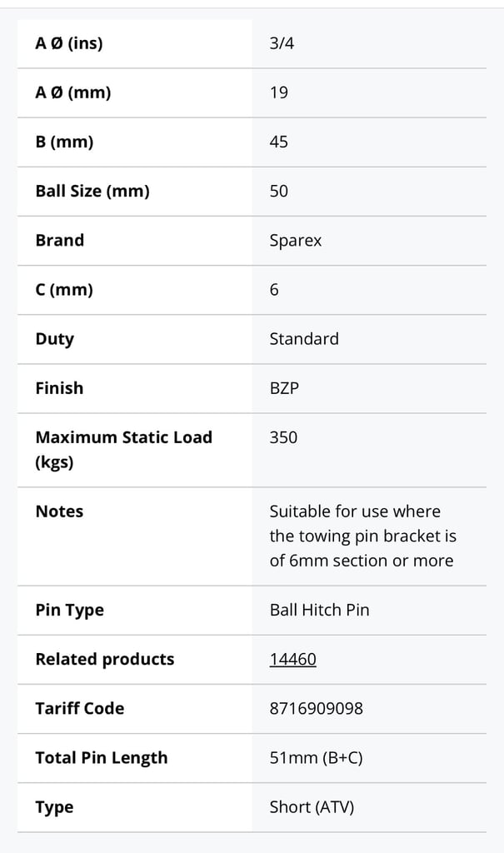Select the B (mm) value 45

pos(279,142)
